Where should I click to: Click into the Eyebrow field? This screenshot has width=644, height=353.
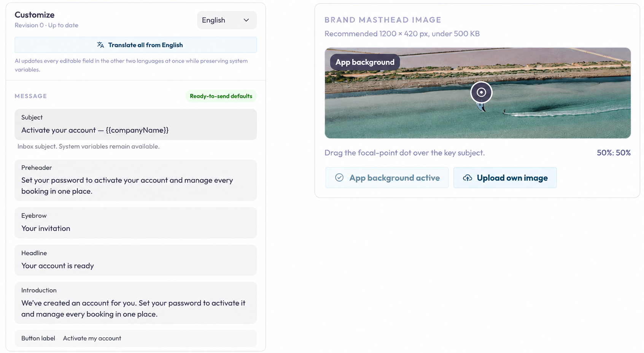point(136,223)
